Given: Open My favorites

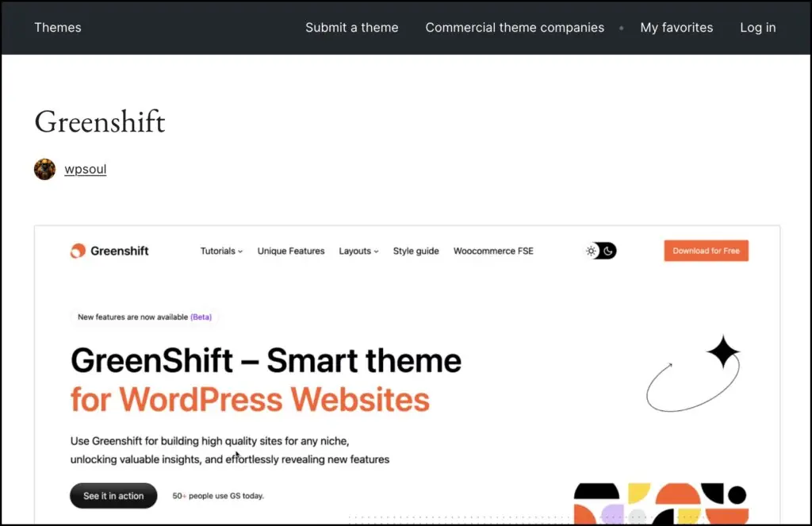Looking at the screenshot, I should (x=676, y=28).
